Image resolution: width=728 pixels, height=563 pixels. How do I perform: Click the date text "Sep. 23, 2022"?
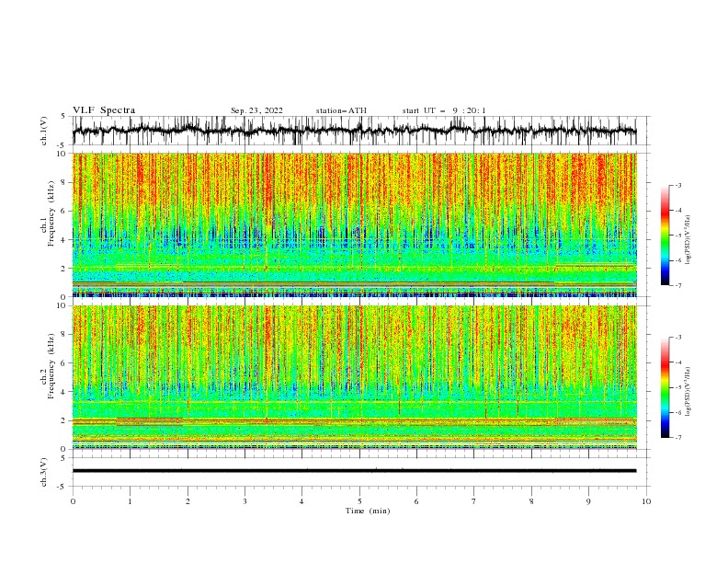[256, 110]
